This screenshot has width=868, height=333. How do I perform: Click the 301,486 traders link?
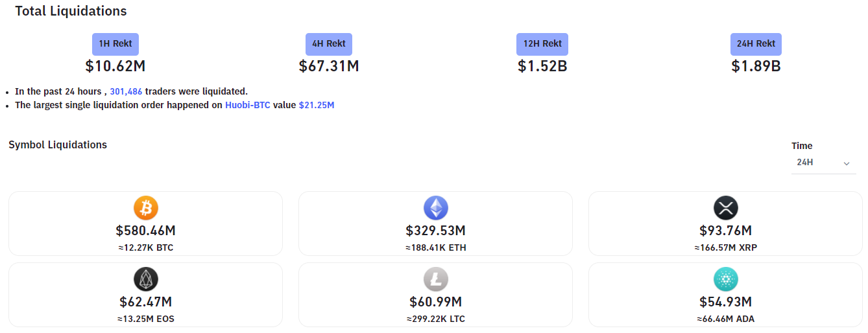(126, 92)
